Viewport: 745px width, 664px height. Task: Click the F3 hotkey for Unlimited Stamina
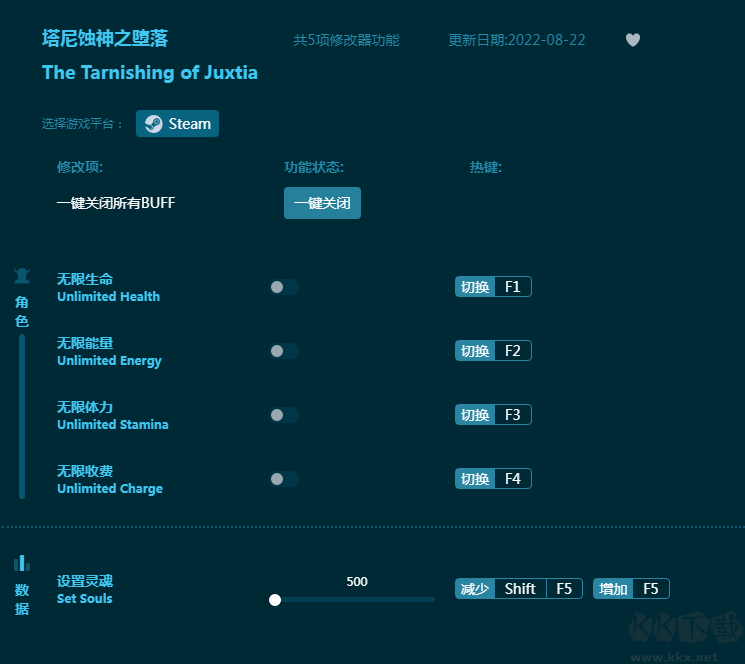(x=513, y=415)
